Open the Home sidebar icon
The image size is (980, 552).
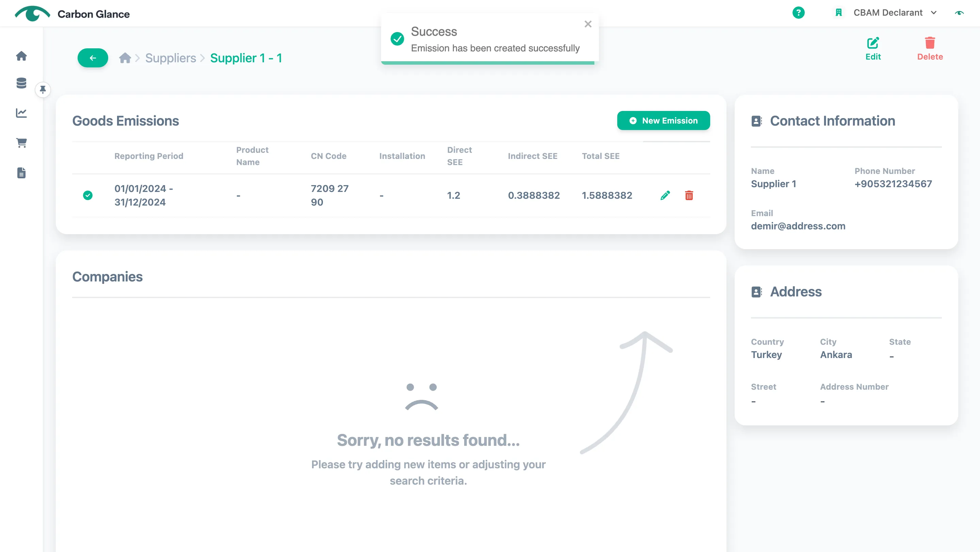point(21,56)
